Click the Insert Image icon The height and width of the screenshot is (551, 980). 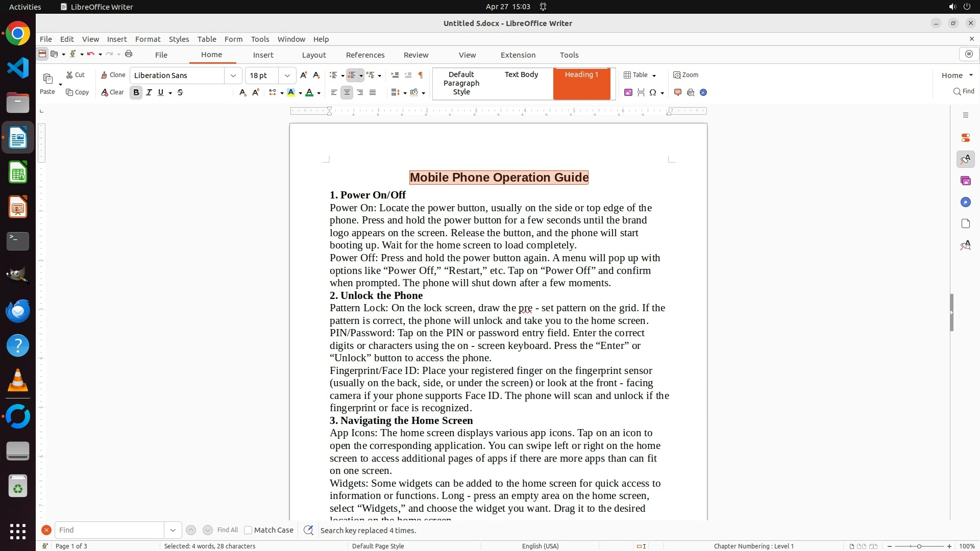click(x=628, y=92)
